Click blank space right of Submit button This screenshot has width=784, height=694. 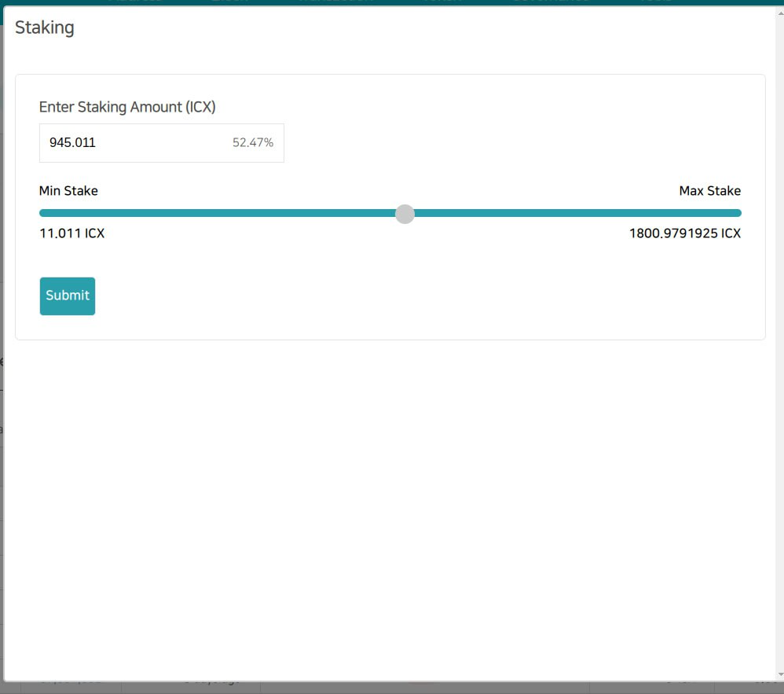(393, 296)
